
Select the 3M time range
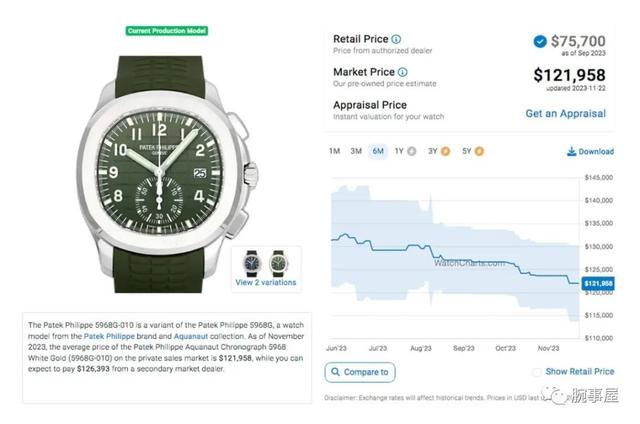[356, 151]
